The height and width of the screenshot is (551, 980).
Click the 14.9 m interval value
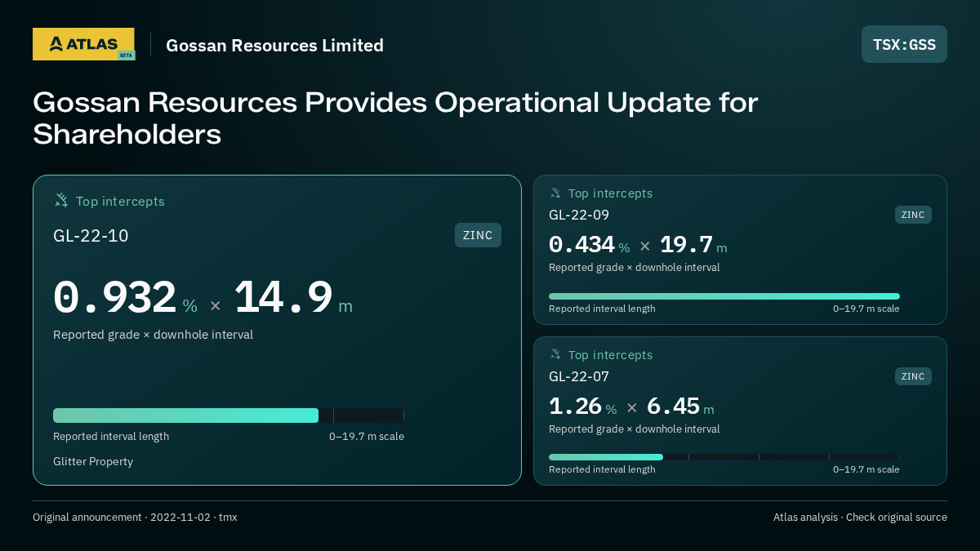(293, 297)
